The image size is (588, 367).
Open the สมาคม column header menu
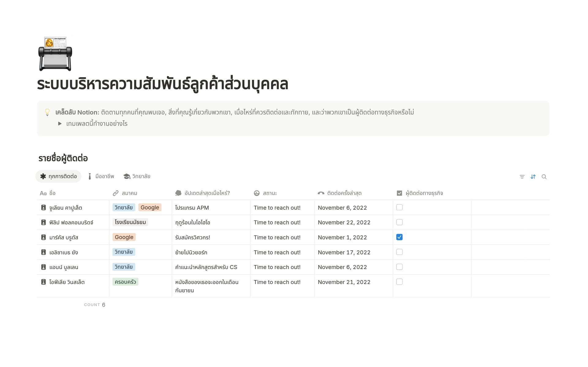(x=129, y=193)
